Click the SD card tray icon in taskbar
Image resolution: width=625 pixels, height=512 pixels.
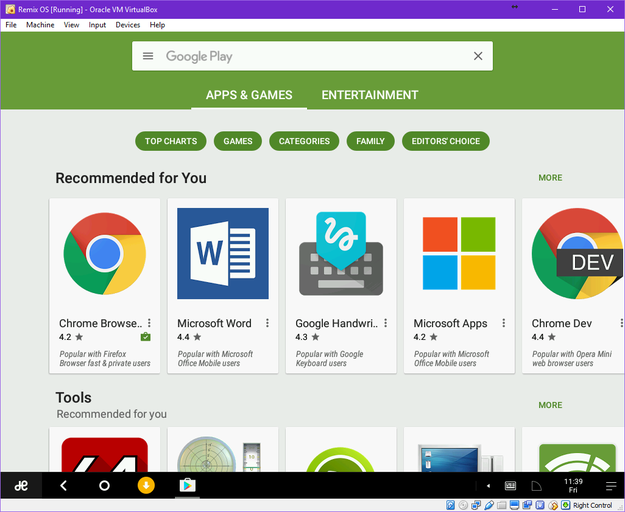pos(537,486)
